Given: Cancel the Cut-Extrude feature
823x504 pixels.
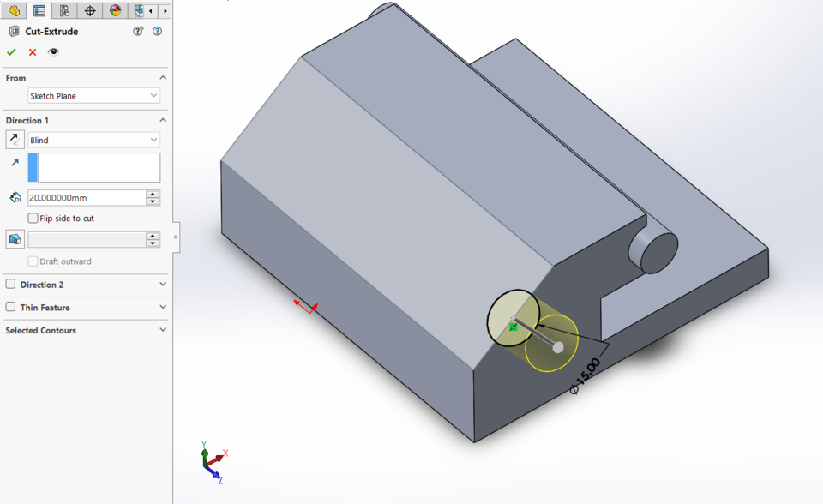Looking at the screenshot, I should [x=31, y=51].
